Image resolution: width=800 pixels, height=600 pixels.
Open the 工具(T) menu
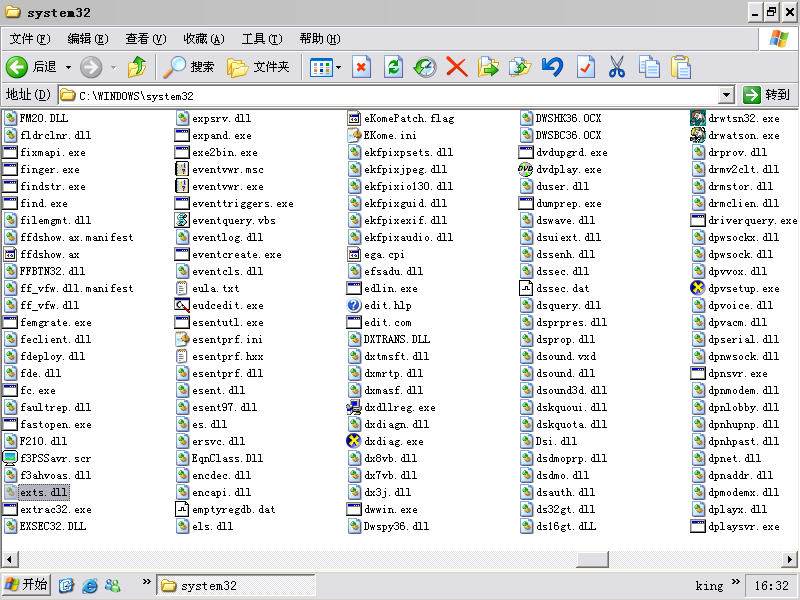pos(261,39)
